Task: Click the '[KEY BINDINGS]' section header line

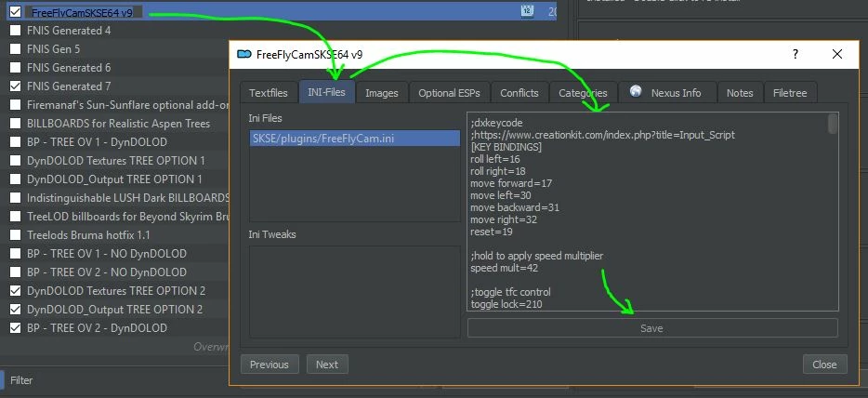Action: [506, 147]
